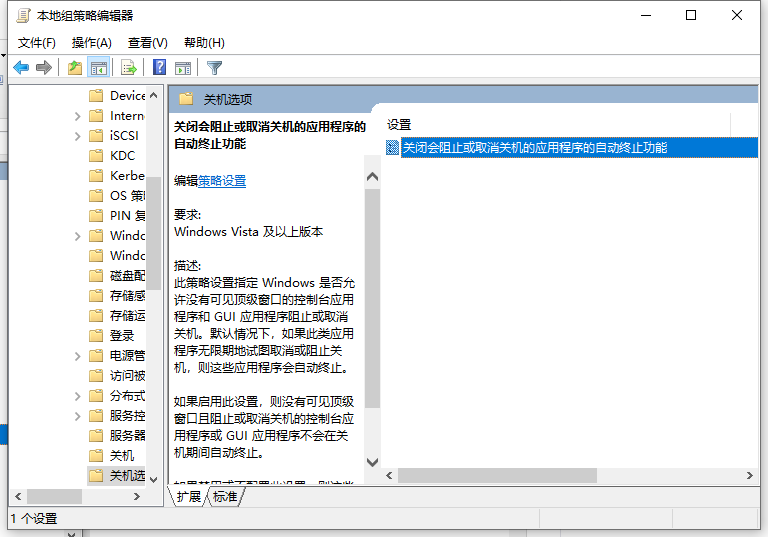Select the 服务器 tree item
The height and width of the screenshot is (537, 768).
click(117, 436)
